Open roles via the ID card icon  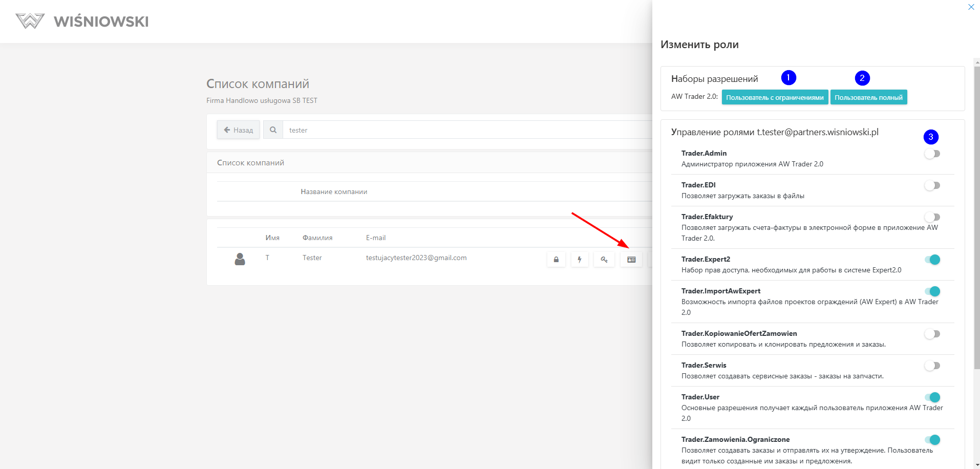point(631,260)
